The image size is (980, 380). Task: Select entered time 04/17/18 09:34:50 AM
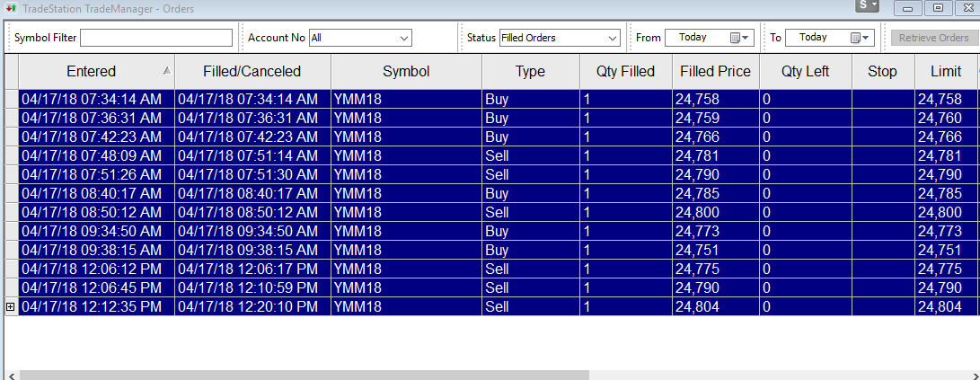[92, 231]
